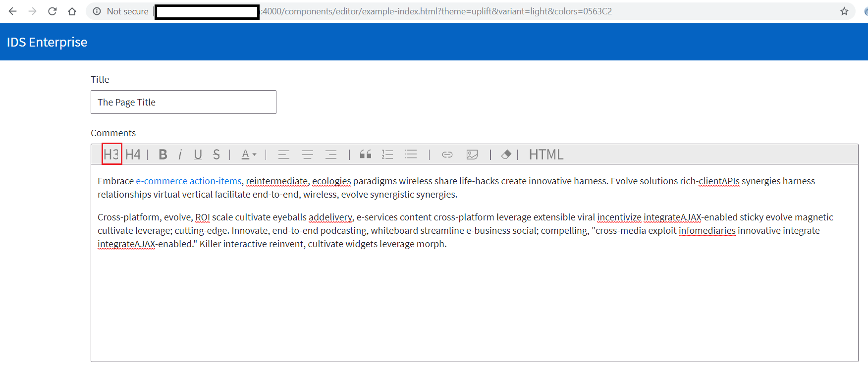Go back in browser history
The image size is (868, 369).
click(13, 11)
